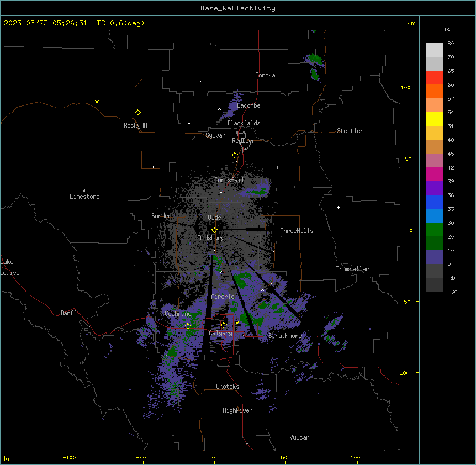This screenshot has height=465, width=476.
Task: Click the Sundre label
Action: 161,216
